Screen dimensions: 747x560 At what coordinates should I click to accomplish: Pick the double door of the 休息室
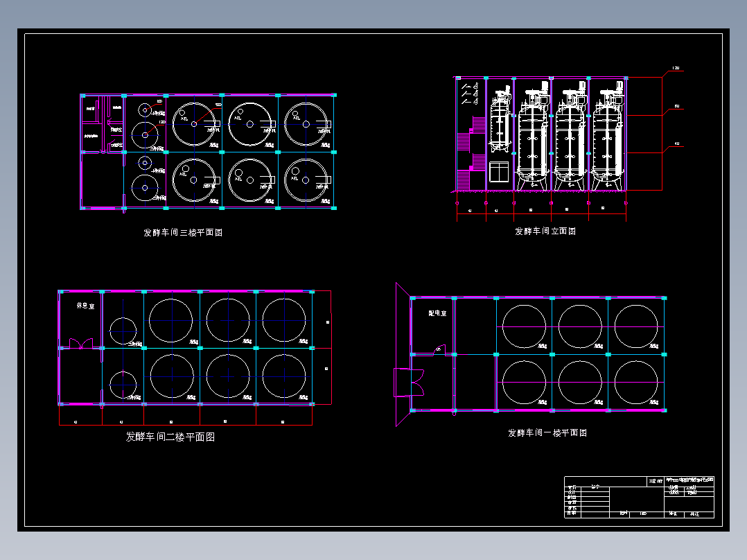tap(81, 343)
